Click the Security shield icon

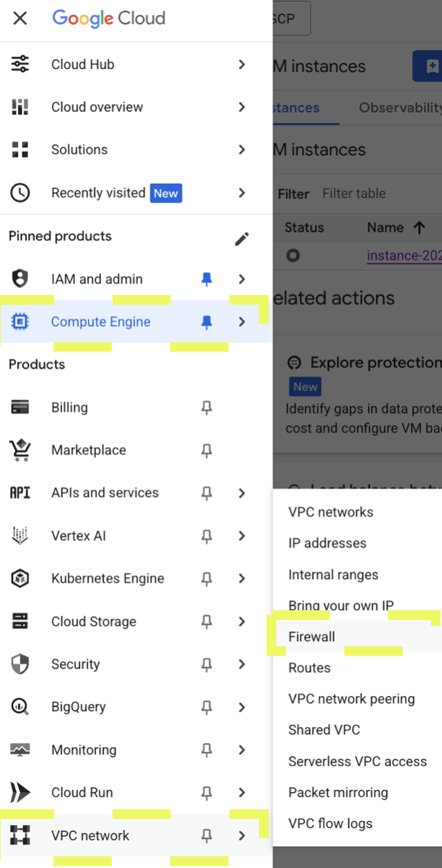[20, 664]
